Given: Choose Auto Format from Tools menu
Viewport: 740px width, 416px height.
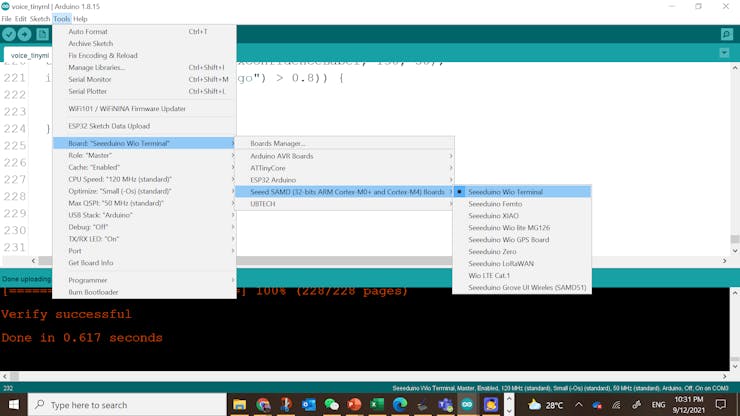Looking at the screenshot, I should pyautogui.click(x=144, y=32).
